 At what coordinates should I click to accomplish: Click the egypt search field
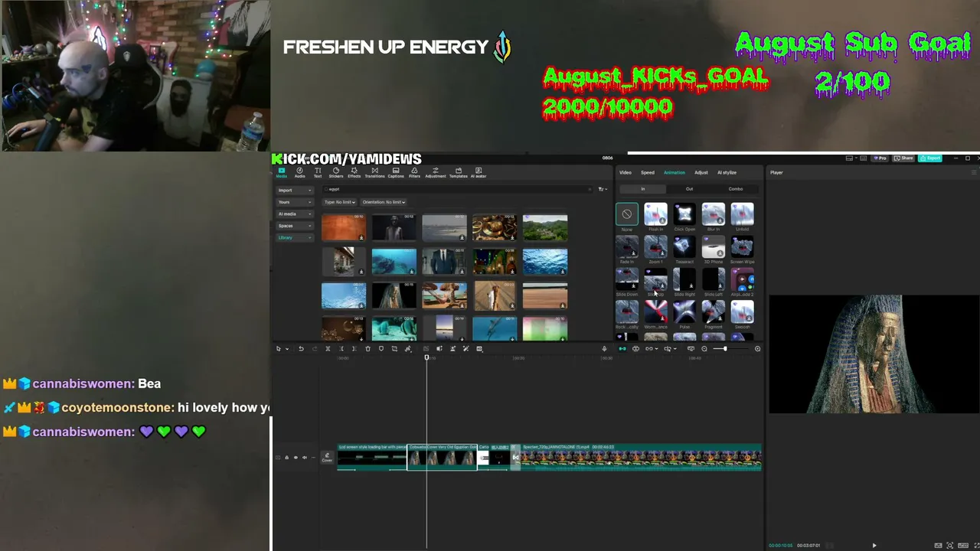coord(456,189)
